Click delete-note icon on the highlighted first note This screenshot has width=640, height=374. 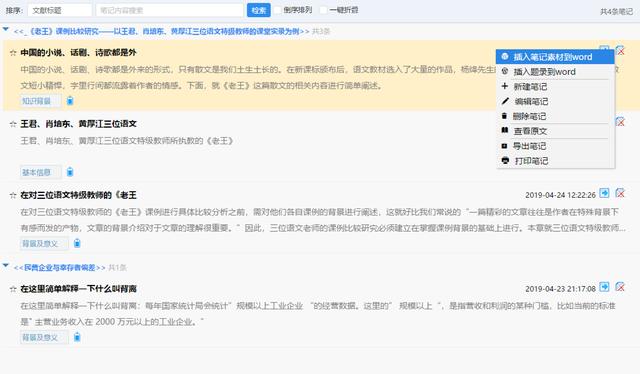click(620, 50)
